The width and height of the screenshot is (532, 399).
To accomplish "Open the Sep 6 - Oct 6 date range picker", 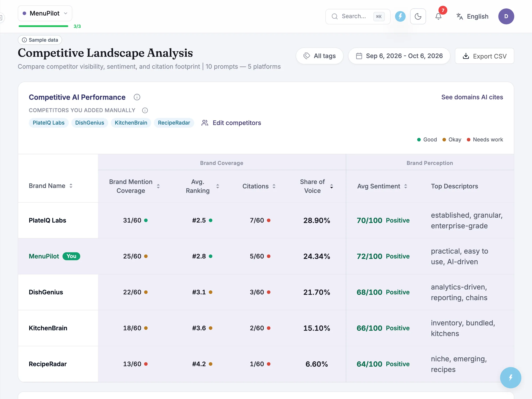I will tap(399, 56).
